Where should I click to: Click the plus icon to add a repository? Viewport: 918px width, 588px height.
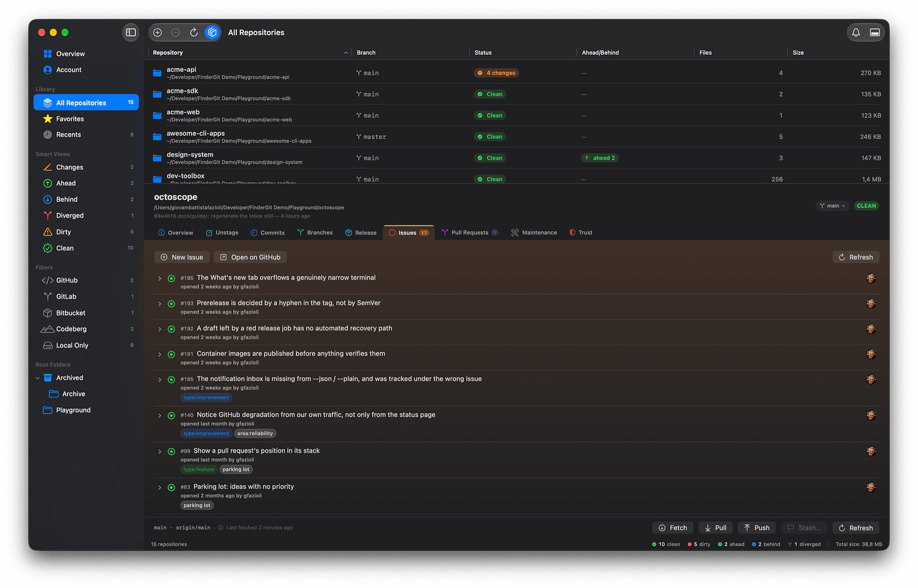[158, 32]
